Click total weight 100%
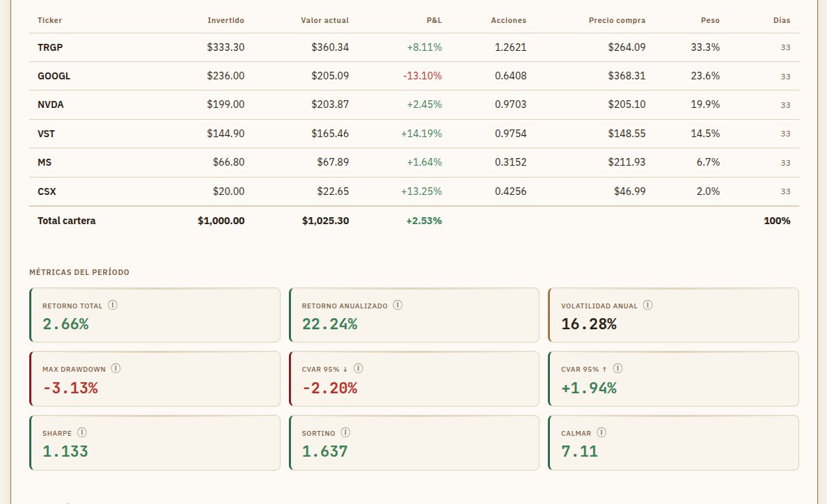Screen dimensions: 827x504 click(x=777, y=221)
